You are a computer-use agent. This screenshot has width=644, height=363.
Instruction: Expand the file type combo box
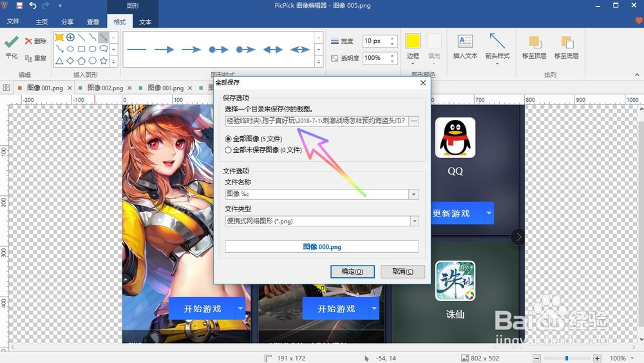point(414,221)
